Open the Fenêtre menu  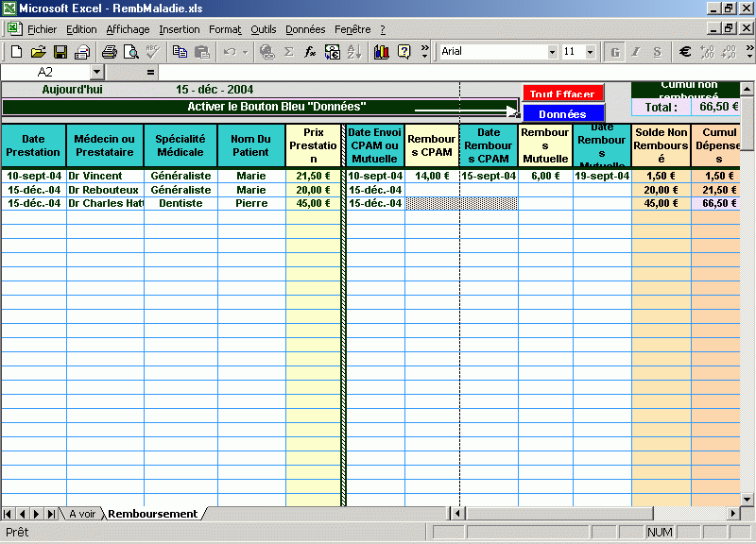(x=352, y=29)
